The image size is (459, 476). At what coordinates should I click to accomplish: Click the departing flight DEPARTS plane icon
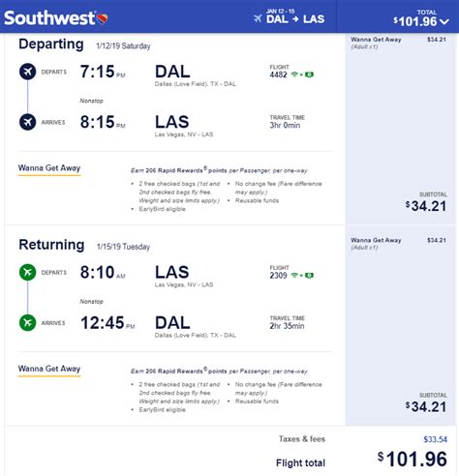(x=28, y=72)
